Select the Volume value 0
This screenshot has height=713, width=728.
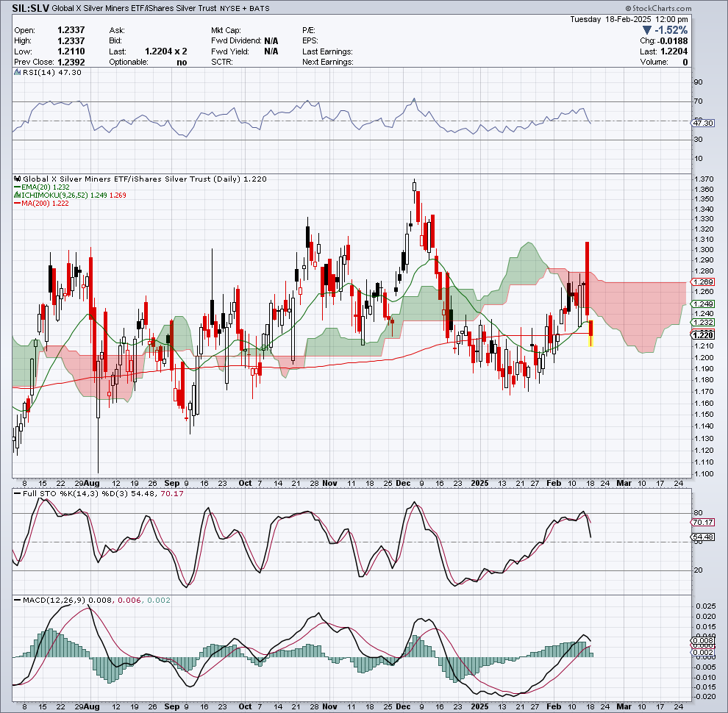point(685,62)
